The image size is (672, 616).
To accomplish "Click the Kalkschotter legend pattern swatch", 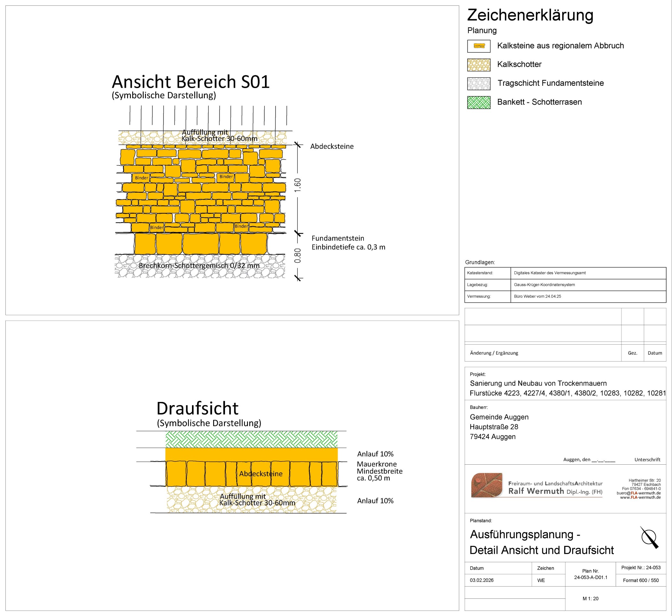I will point(479,65).
